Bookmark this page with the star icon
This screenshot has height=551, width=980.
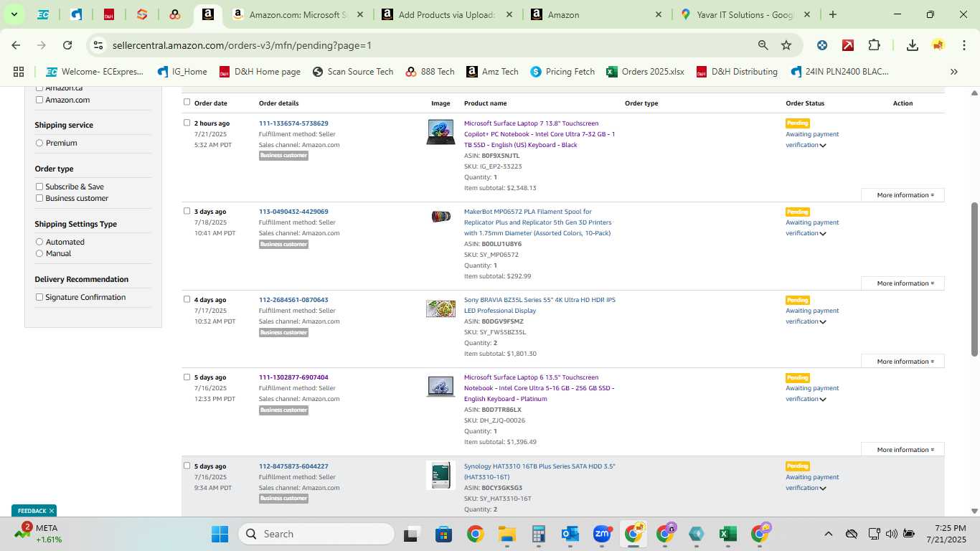(x=786, y=45)
